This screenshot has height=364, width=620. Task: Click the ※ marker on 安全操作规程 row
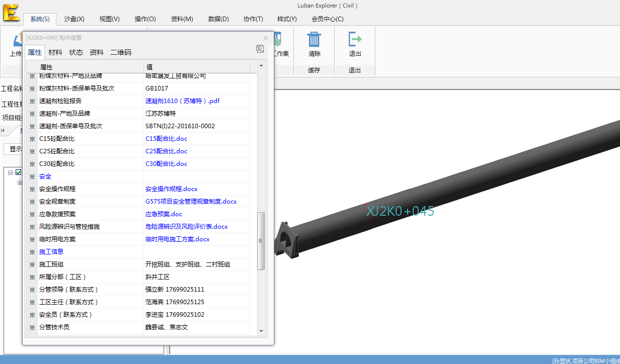32,189
